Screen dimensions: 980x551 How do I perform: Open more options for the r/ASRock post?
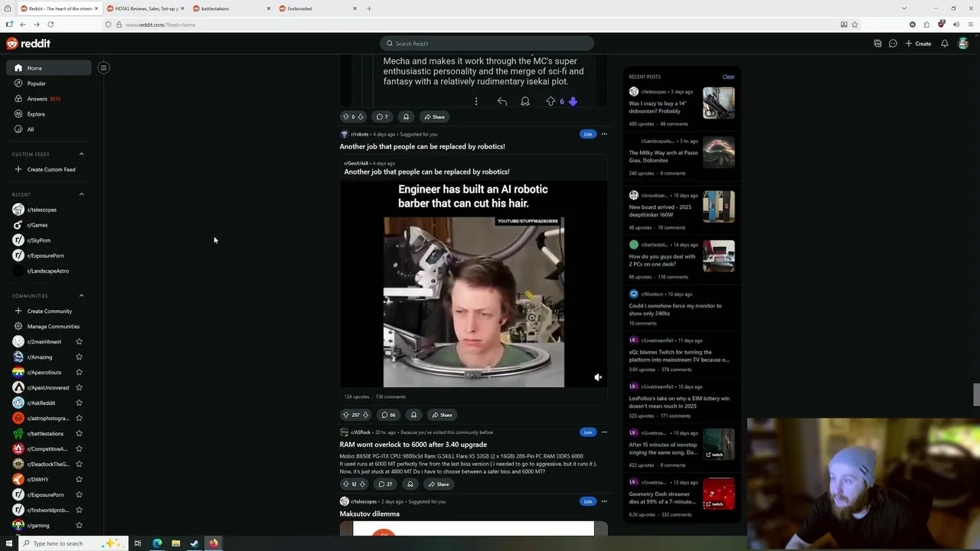(x=604, y=432)
